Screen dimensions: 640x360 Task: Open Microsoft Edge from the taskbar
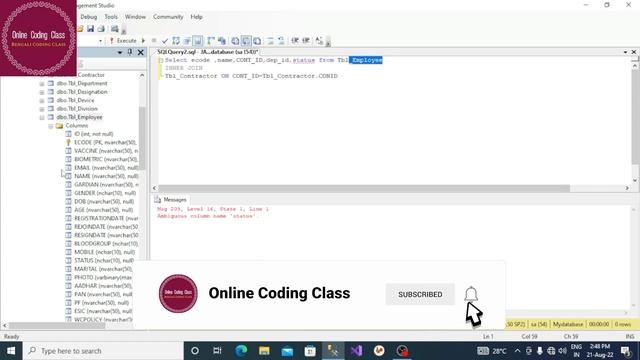point(241,351)
